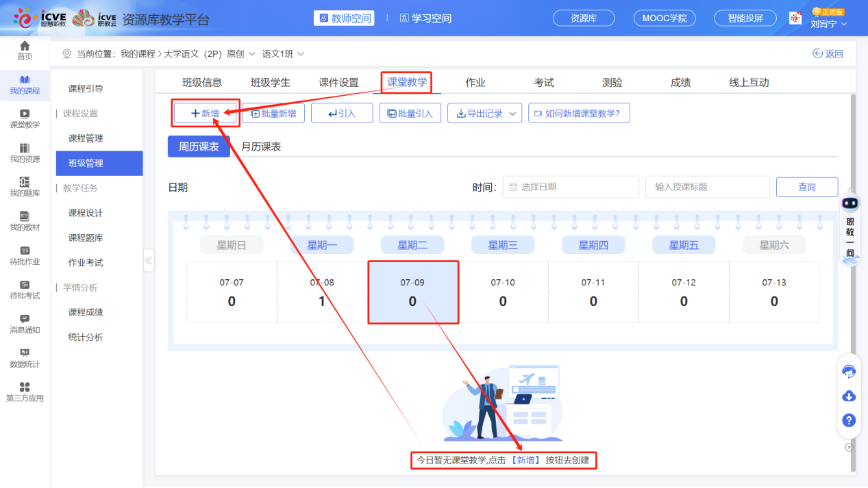Click the customer service headset floating icon

click(x=849, y=371)
